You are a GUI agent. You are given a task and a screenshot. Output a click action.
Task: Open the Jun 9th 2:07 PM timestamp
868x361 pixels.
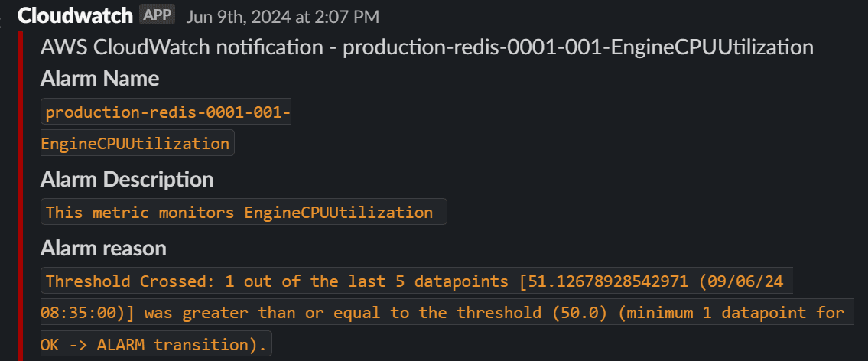point(282,16)
